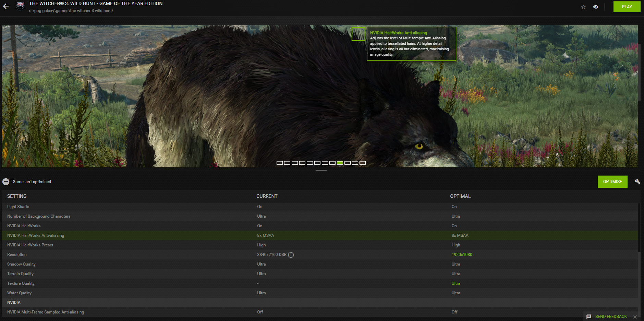The width and height of the screenshot is (644, 321).
Task: Click the game title The Witcher 3: Wild Hunt
Action: (x=96, y=3)
